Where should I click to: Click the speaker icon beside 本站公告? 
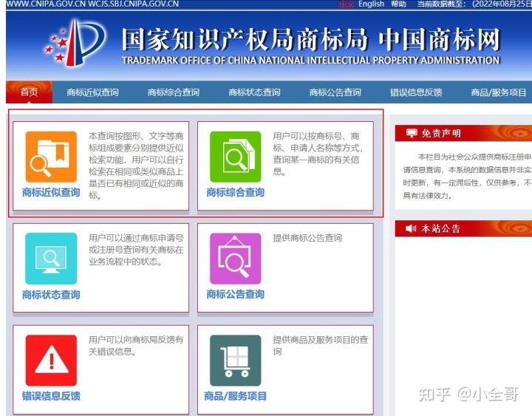411,228
